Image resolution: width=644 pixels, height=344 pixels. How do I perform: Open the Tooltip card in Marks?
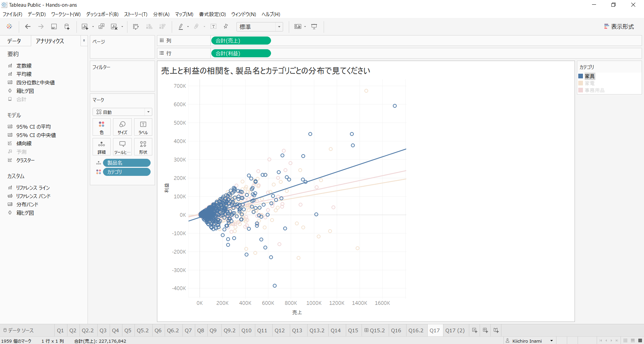pyautogui.click(x=122, y=147)
